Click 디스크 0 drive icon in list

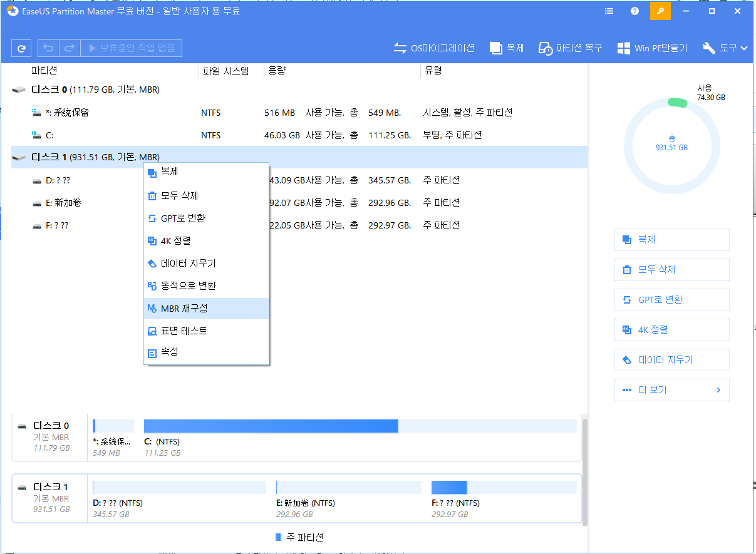pyautogui.click(x=19, y=91)
